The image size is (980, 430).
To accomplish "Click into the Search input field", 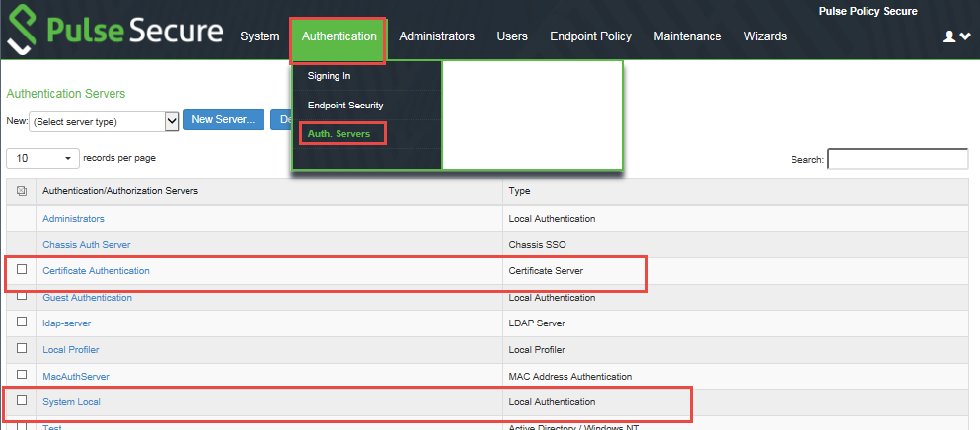I will (897, 159).
